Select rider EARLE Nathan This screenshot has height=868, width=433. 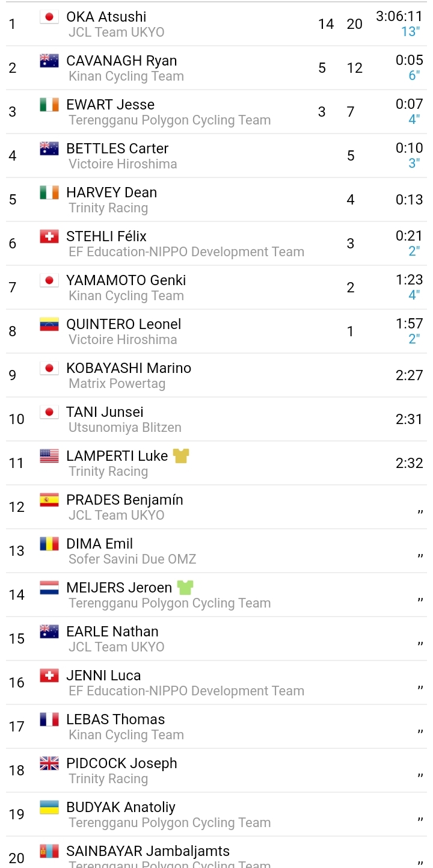pos(112,632)
